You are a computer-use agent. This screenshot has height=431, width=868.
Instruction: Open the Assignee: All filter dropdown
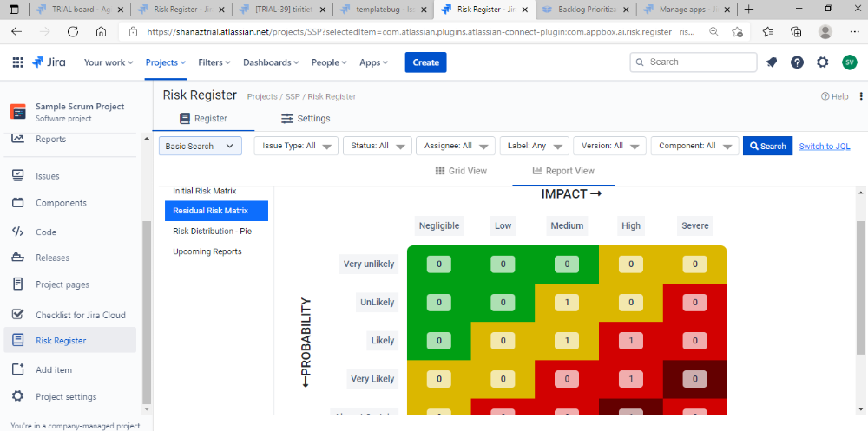(456, 146)
